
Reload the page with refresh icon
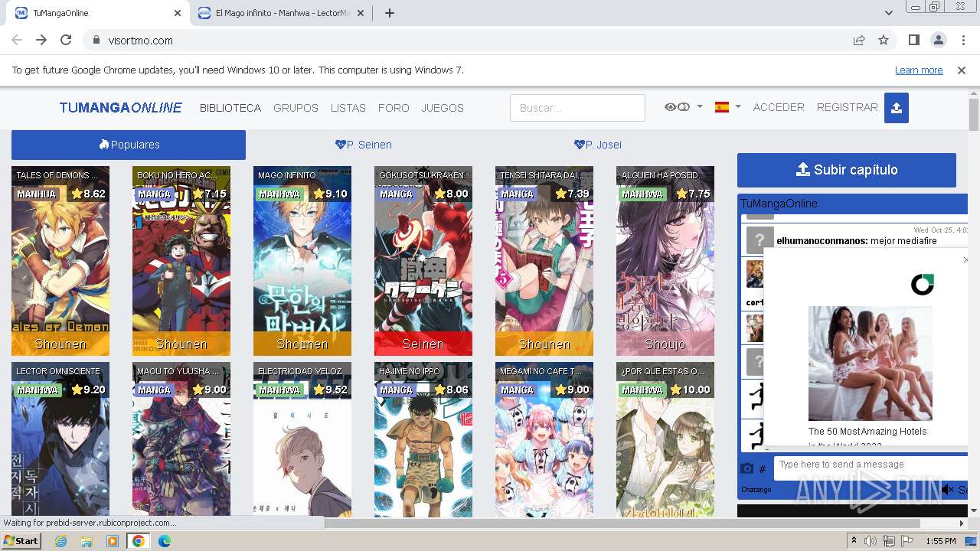66,41
